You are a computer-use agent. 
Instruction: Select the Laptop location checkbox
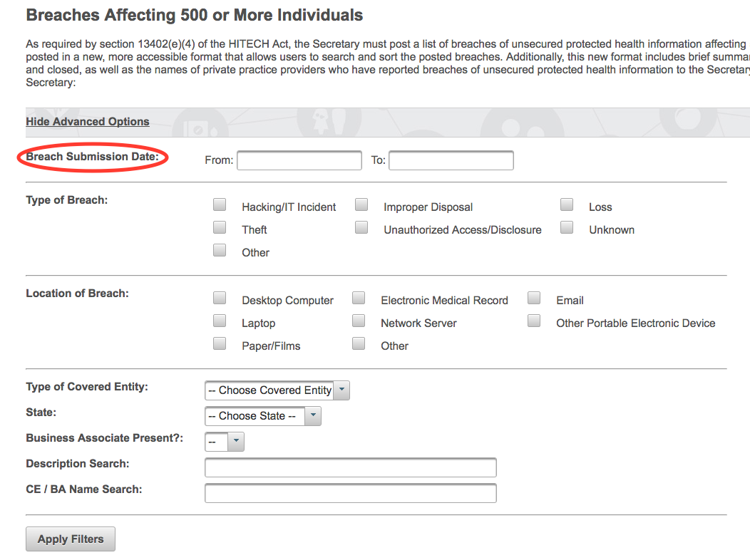coord(220,321)
